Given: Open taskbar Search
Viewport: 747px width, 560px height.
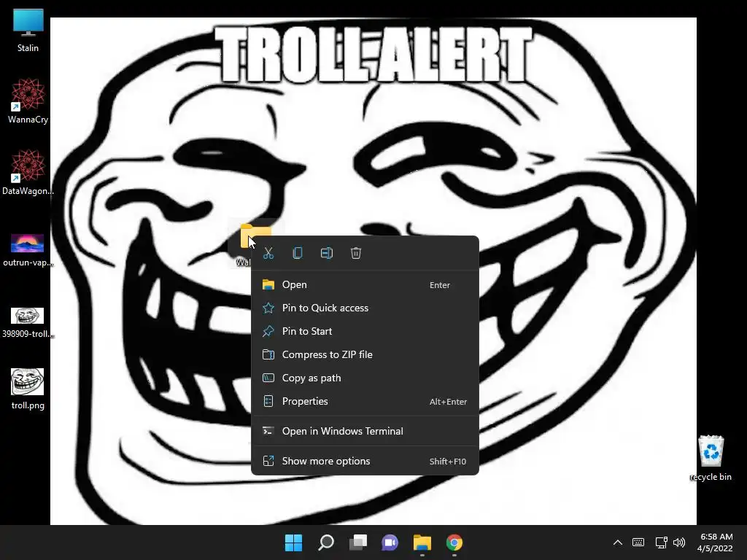Looking at the screenshot, I should pos(326,542).
